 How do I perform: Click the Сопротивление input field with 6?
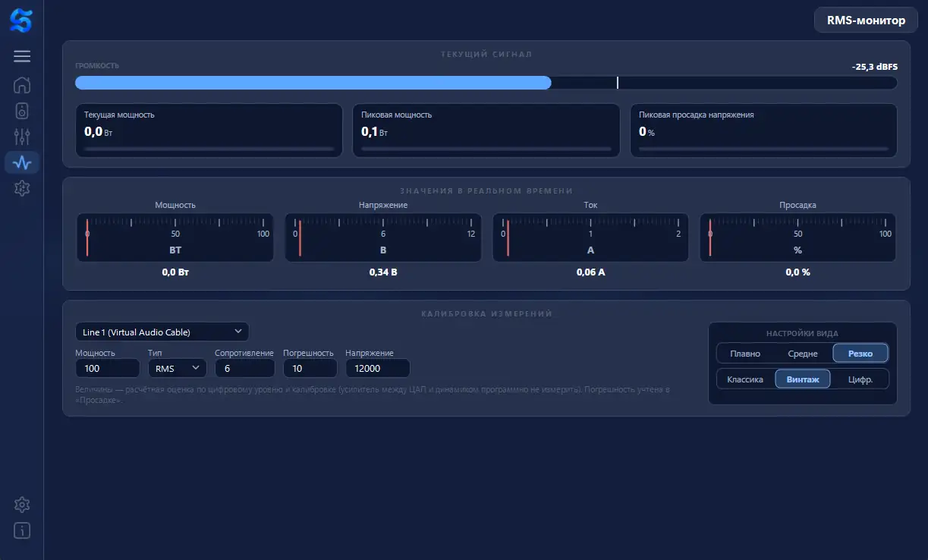[245, 368]
